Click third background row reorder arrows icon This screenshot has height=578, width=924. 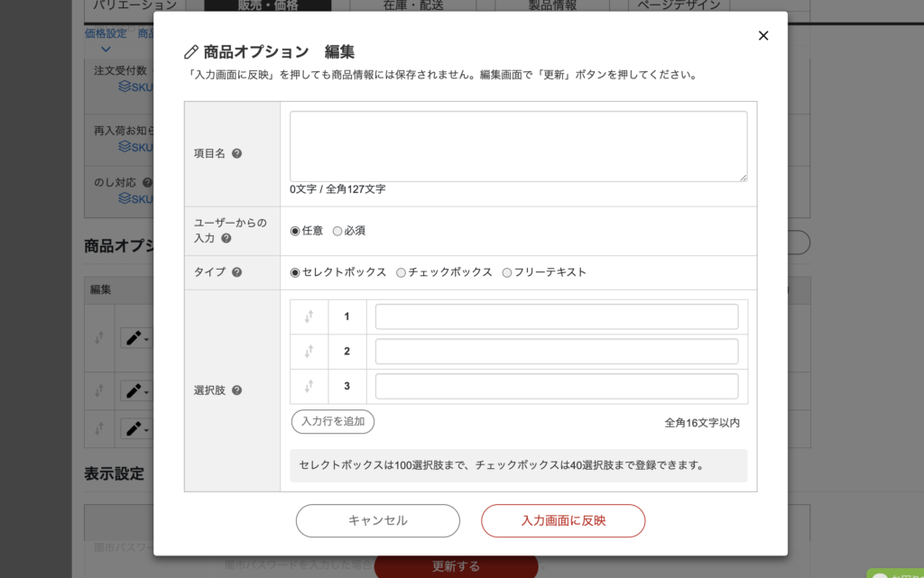99,428
